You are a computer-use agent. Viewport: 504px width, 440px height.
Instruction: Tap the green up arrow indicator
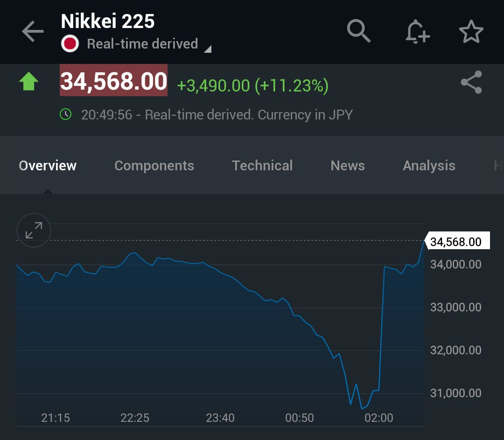pos(28,81)
